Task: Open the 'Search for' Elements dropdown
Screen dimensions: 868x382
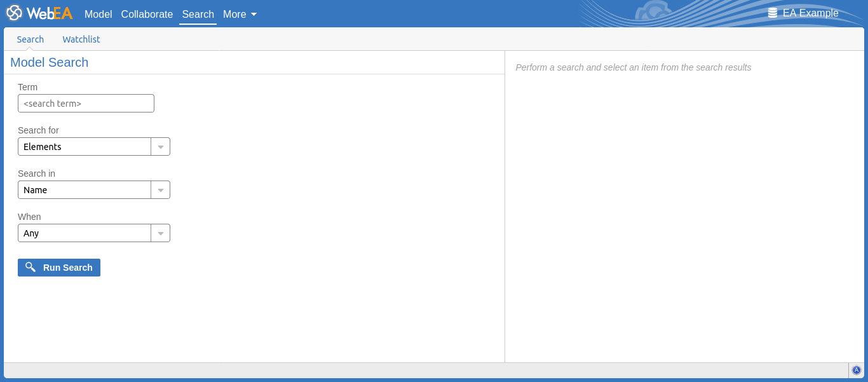Action: click(85, 147)
